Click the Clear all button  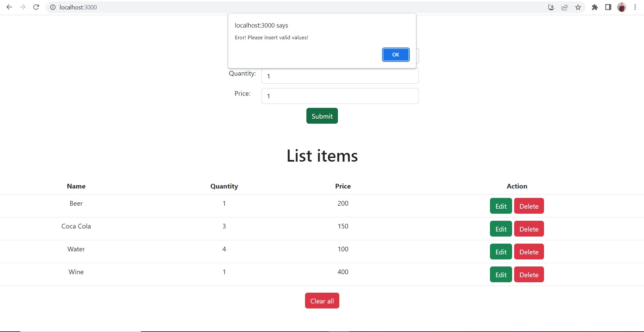(321, 300)
